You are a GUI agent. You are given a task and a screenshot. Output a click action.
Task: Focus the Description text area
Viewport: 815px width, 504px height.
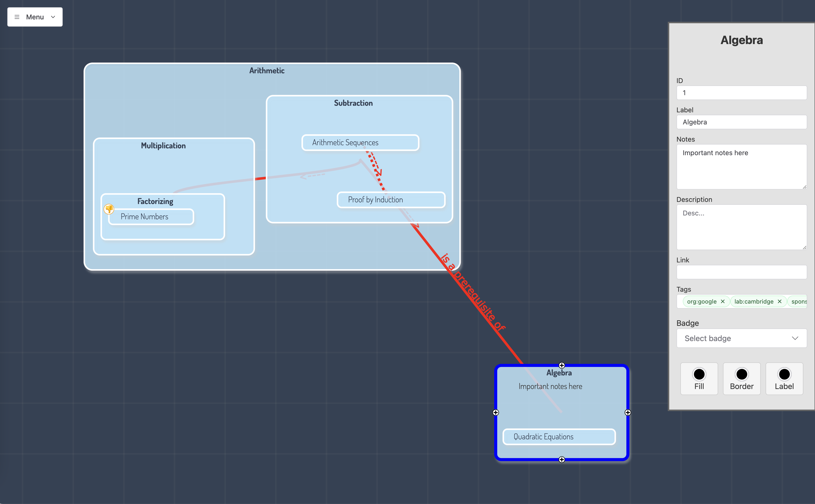(741, 227)
